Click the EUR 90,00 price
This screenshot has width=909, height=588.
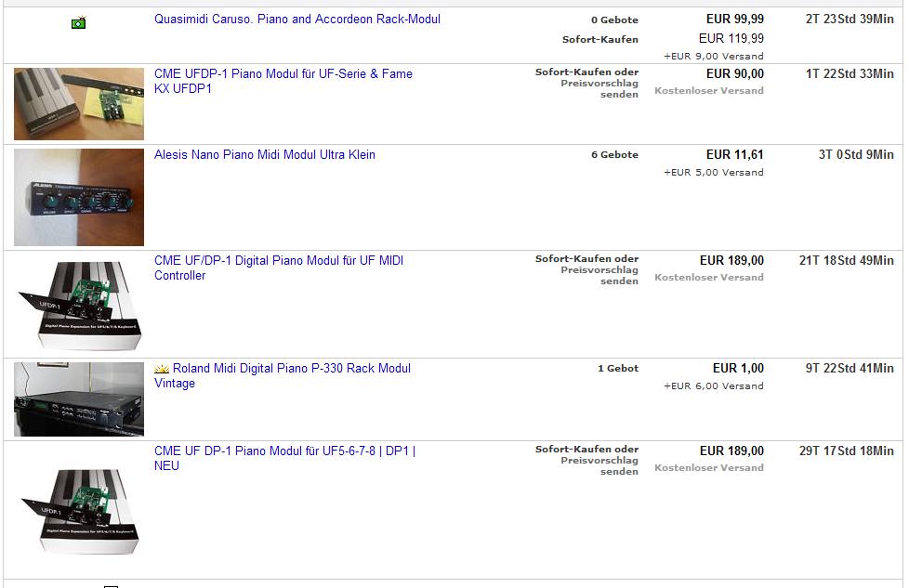click(x=734, y=74)
